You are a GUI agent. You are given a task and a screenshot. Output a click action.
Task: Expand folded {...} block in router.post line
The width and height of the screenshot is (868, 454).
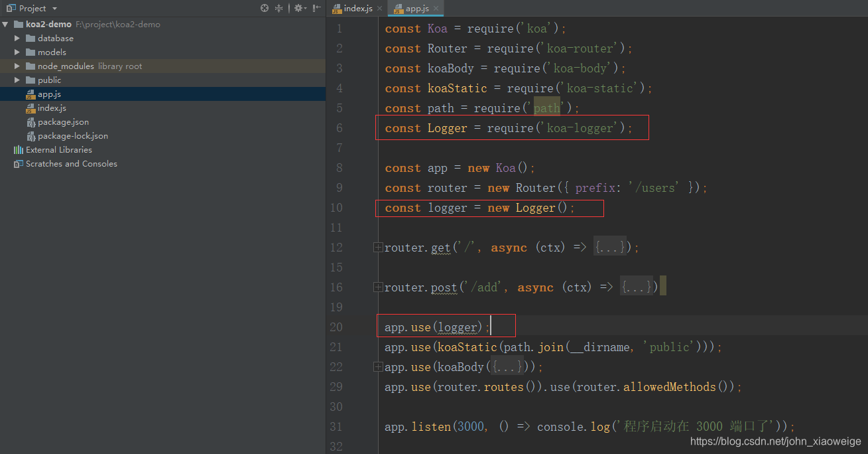click(637, 287)
